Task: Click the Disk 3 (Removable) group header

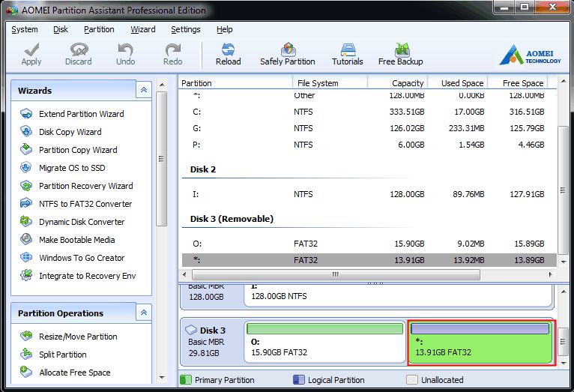Action: [232, 219]
